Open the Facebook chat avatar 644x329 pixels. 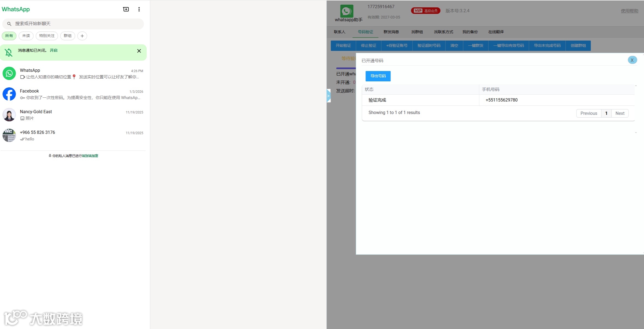[x=9, y=94]
